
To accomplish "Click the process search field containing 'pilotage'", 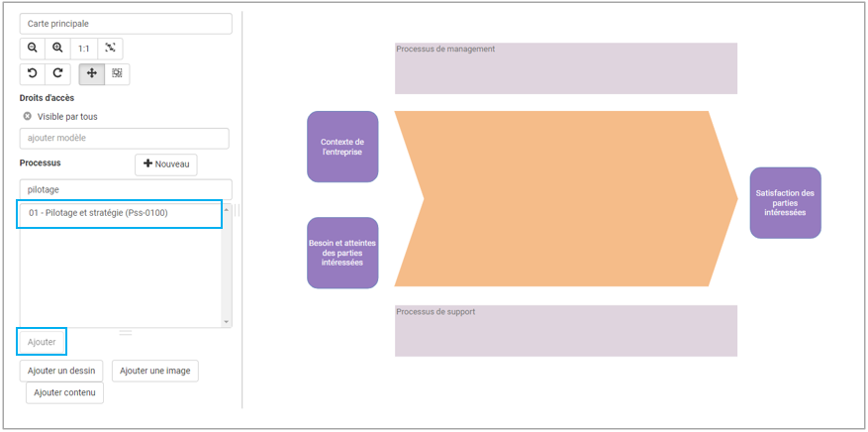I will coord(126,189).
